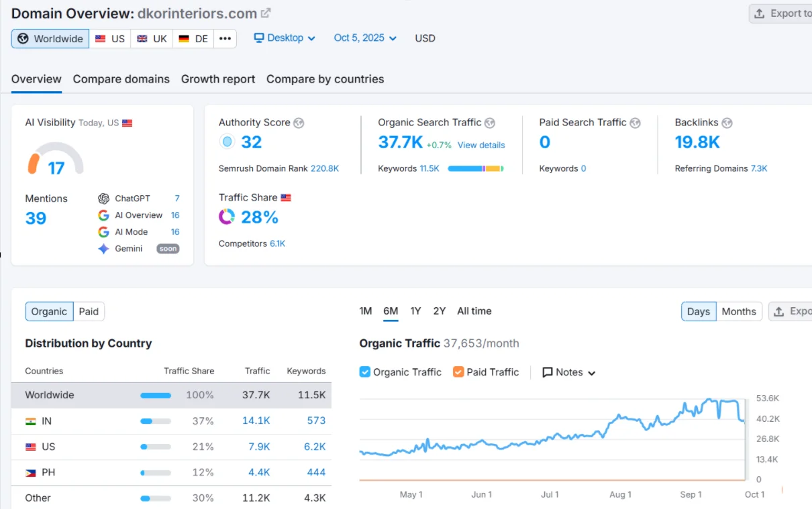
Task: Open Referring Domains 7.3K link
Action: 759,168
